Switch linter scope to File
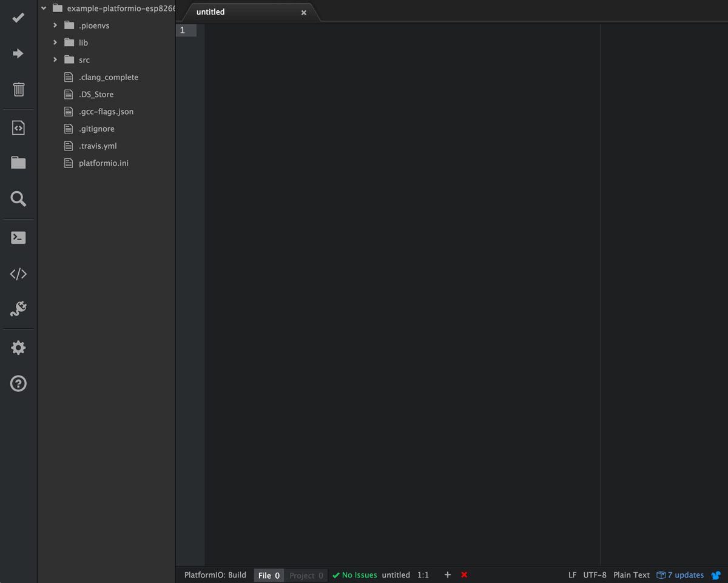 (269, 575)
